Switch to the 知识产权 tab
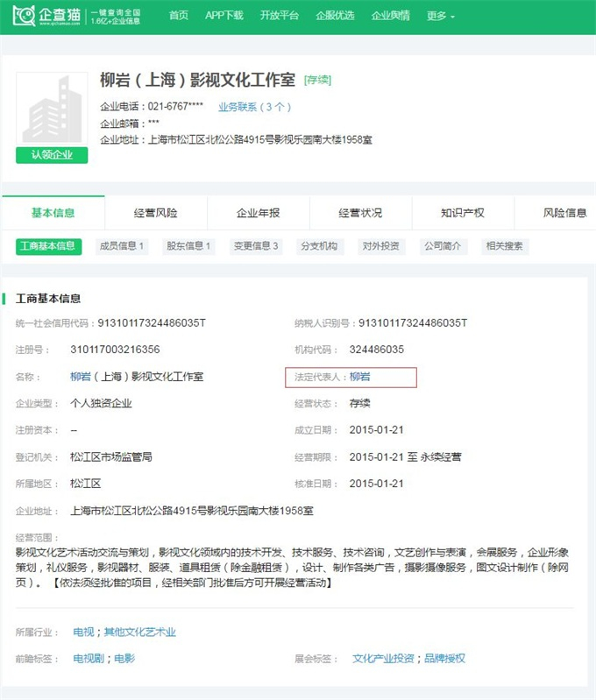The width and height of the screenshot is (596, 700). pyautogui.click(x=463, y=213)
